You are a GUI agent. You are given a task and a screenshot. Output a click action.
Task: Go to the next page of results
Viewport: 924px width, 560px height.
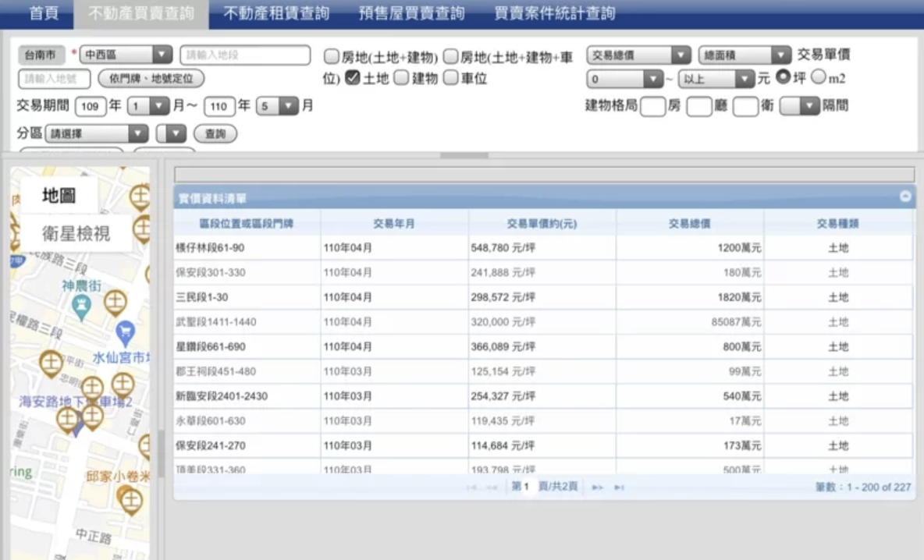pos(597,487)
